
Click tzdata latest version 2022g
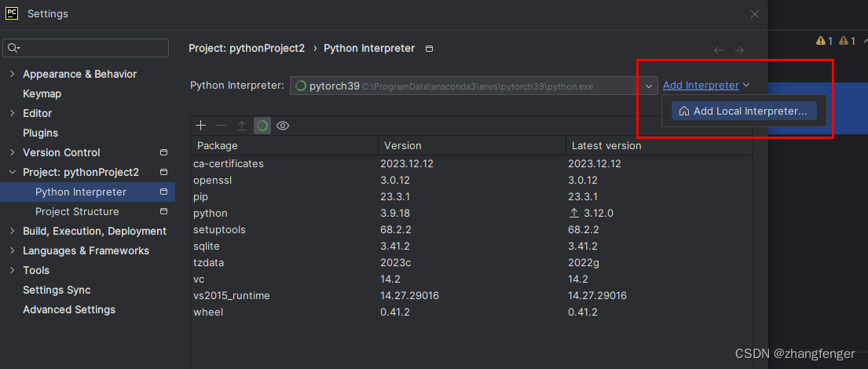tap(584, 263)
